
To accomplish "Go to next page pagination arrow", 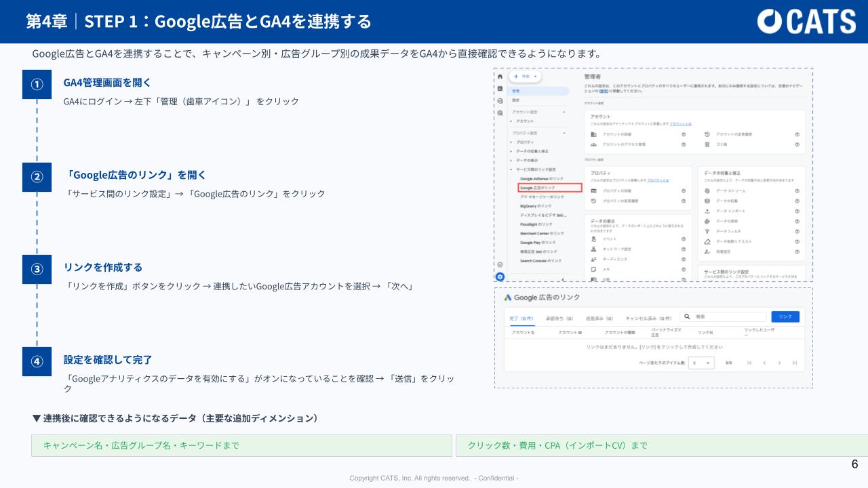I will (779, 363).
